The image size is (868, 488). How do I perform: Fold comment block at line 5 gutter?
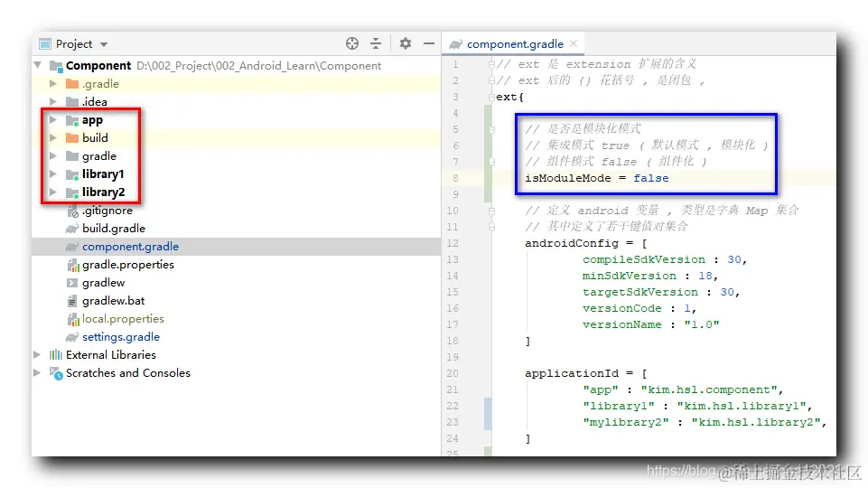(491, 129)
